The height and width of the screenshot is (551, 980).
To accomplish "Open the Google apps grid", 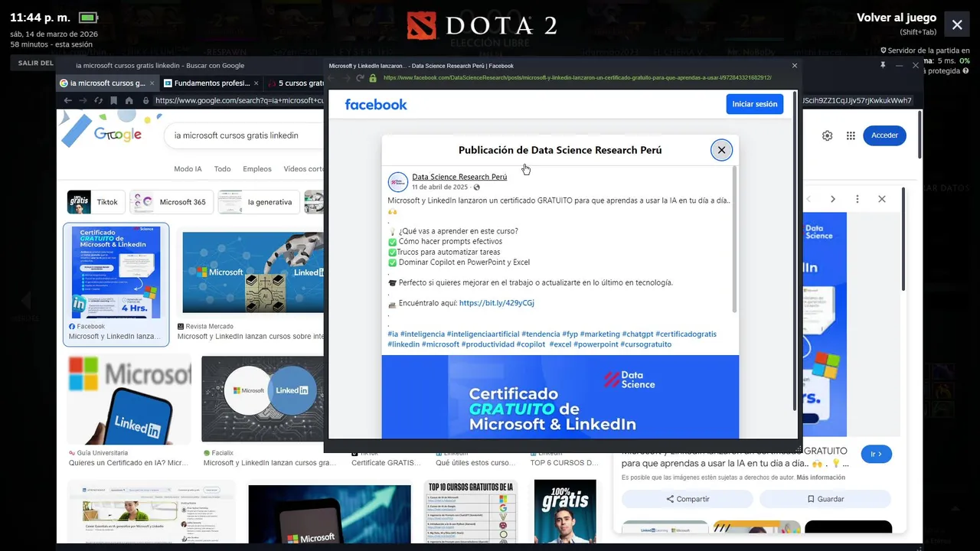I will 851,135.
